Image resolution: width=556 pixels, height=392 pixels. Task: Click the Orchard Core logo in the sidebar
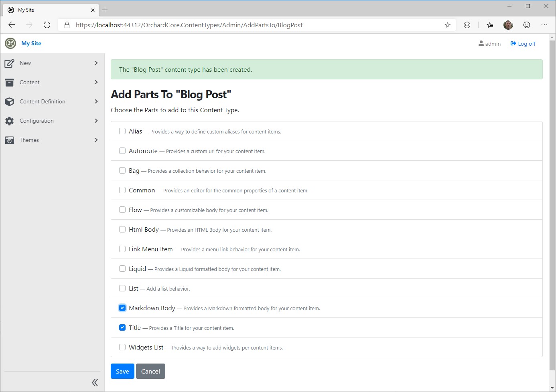[x=10, y=43]
